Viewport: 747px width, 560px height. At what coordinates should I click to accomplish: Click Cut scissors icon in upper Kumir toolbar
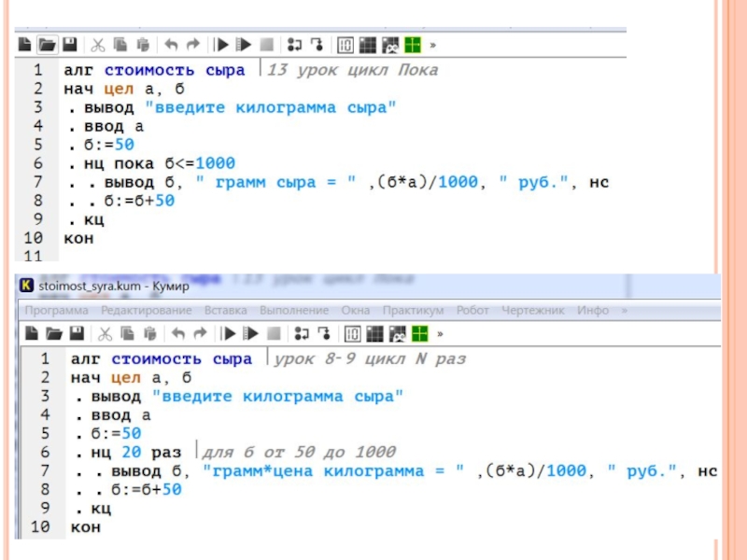tap(98, 45)
